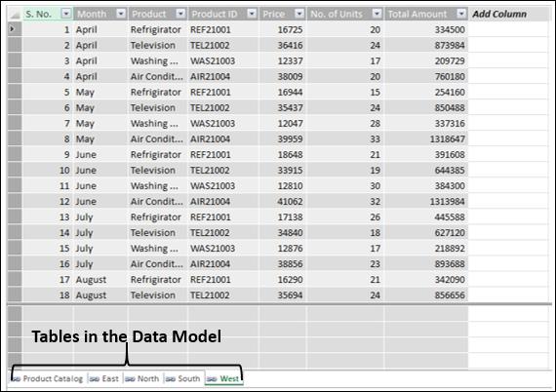556x392 pixels.
Task: Click the April cell in row 1
Action: pos(100,29)
